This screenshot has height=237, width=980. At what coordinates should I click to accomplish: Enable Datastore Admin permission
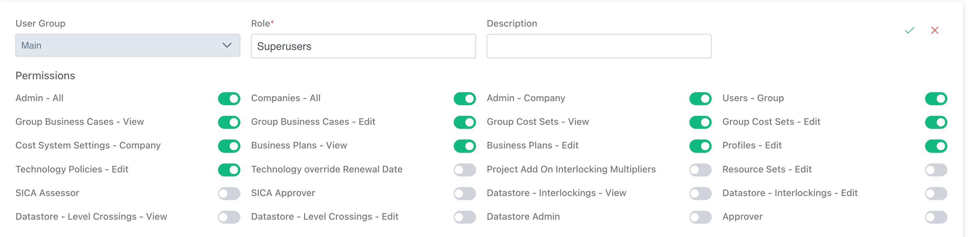click(700, 217)
